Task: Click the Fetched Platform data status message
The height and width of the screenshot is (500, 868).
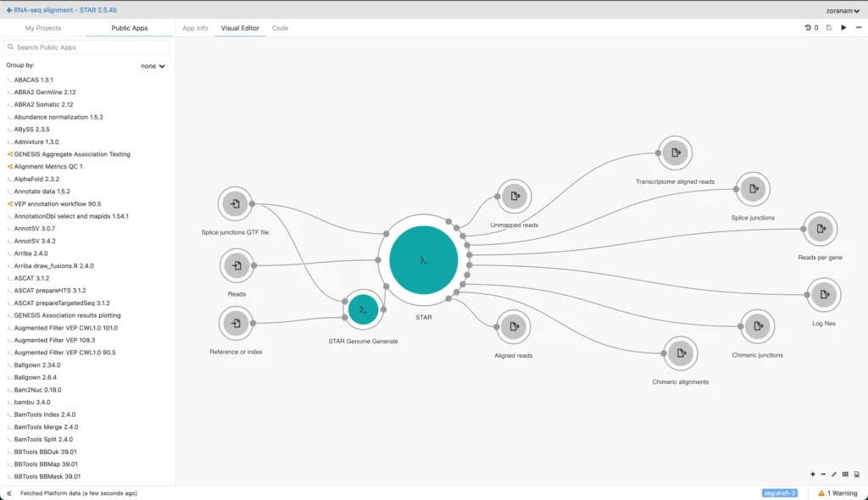Action: [79, 493]
